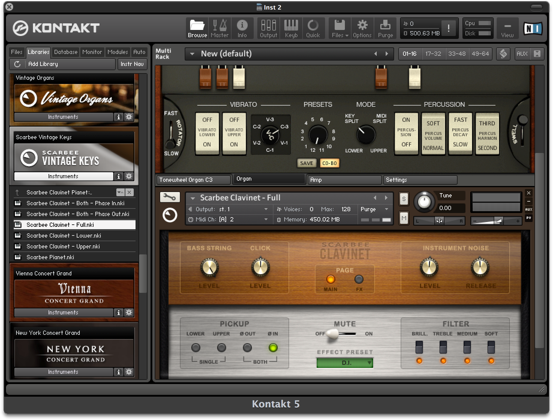
Task: Select Scarbee Clavinet - Lower.nki file
Action: coord(75,236)
